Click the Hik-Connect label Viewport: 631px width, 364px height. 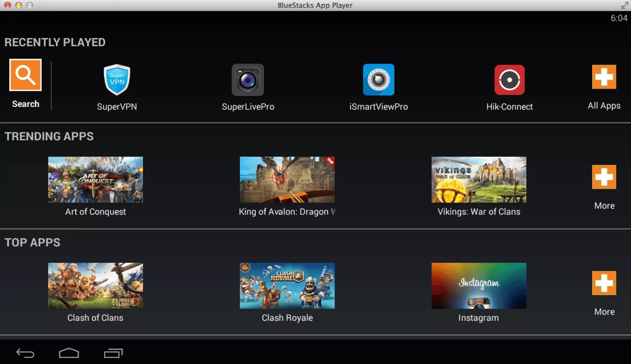coord(509,107)
